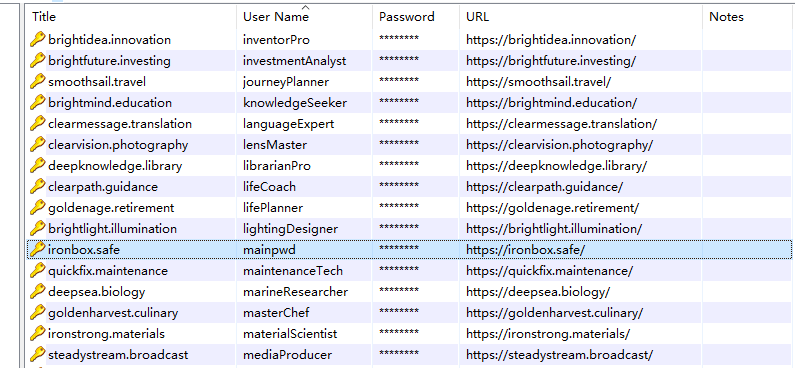The width and height of the screenshot is (795, 368).
Task: Select the smoothsail.travel title
Action: pos(97,82)
